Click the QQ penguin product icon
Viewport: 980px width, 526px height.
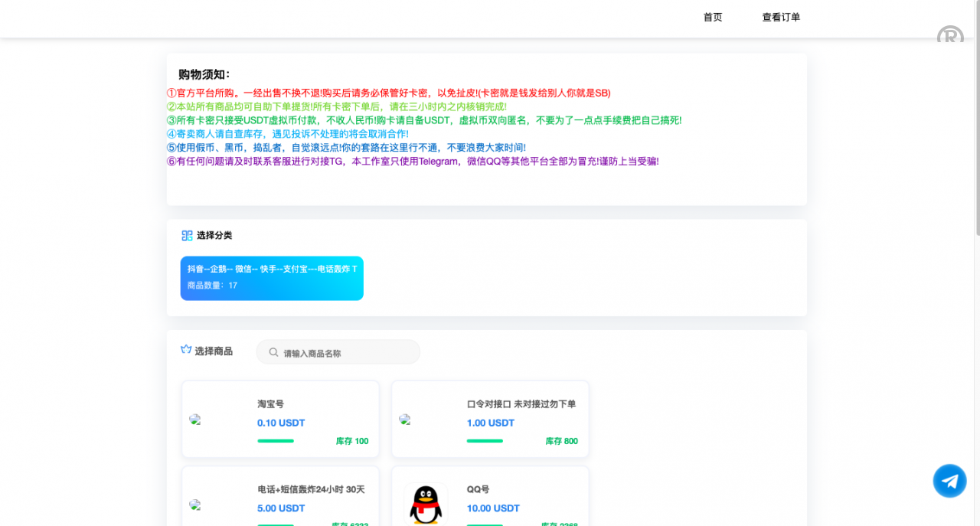click(x=426, y=504)
